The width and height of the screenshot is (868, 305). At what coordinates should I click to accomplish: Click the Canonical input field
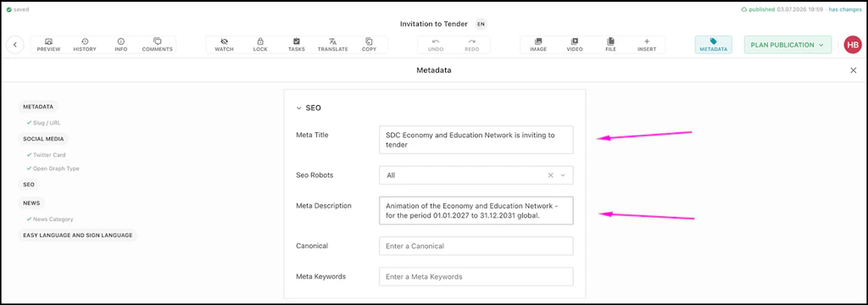click(x=476, y=246)
